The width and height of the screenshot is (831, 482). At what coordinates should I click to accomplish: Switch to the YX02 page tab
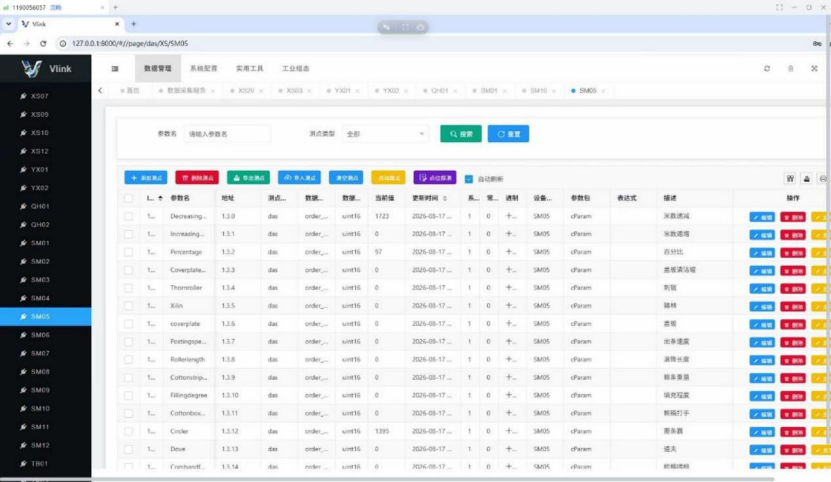(x=391, y=91)
